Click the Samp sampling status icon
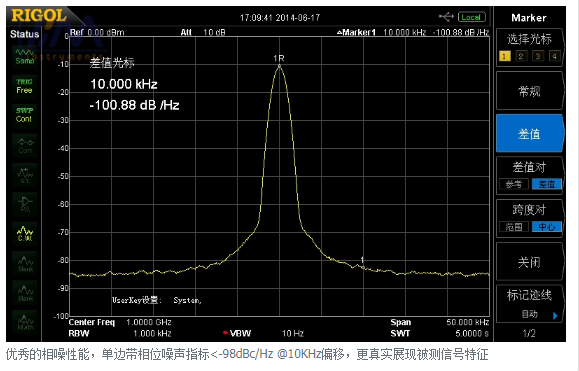This screenshot has height=371, width=579. click(x=24, y=56)
